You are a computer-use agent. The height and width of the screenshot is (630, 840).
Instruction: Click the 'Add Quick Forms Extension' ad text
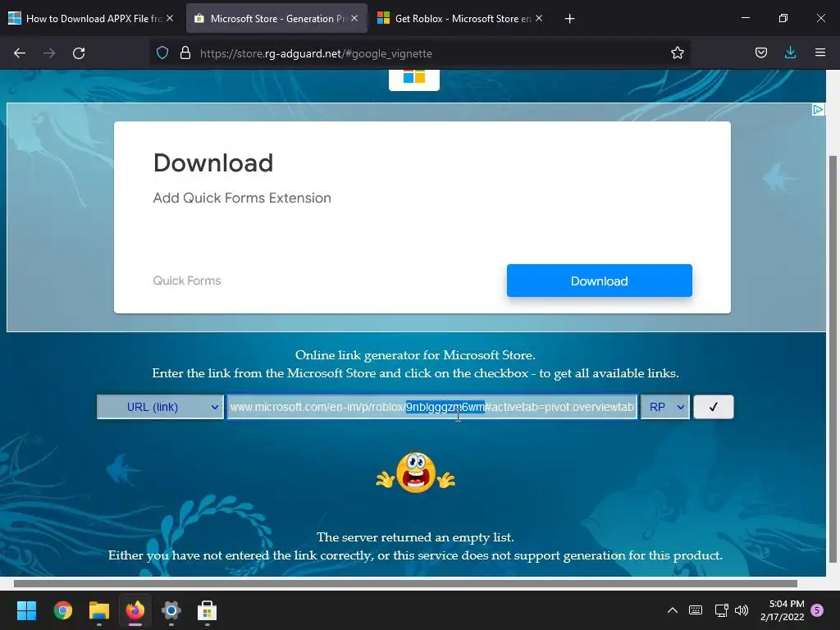pos(242,199)
